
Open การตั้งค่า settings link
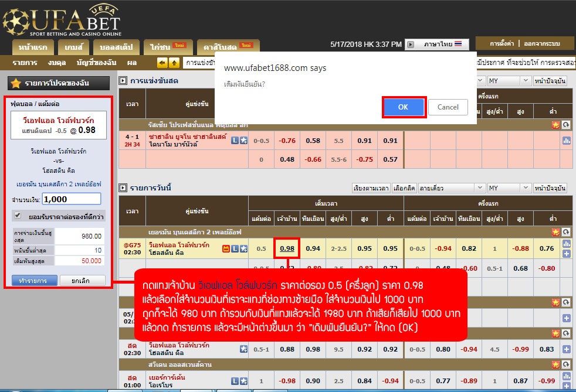[502, 44]
